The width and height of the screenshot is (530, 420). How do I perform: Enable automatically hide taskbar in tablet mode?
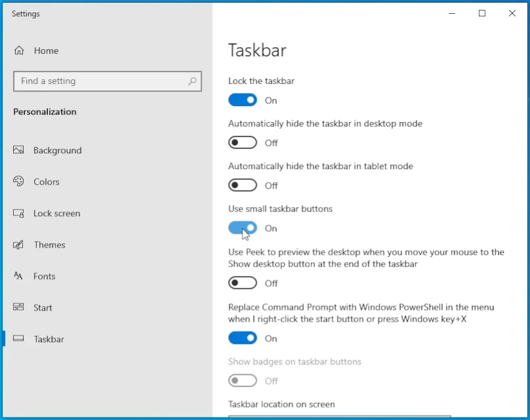(242, 185)
